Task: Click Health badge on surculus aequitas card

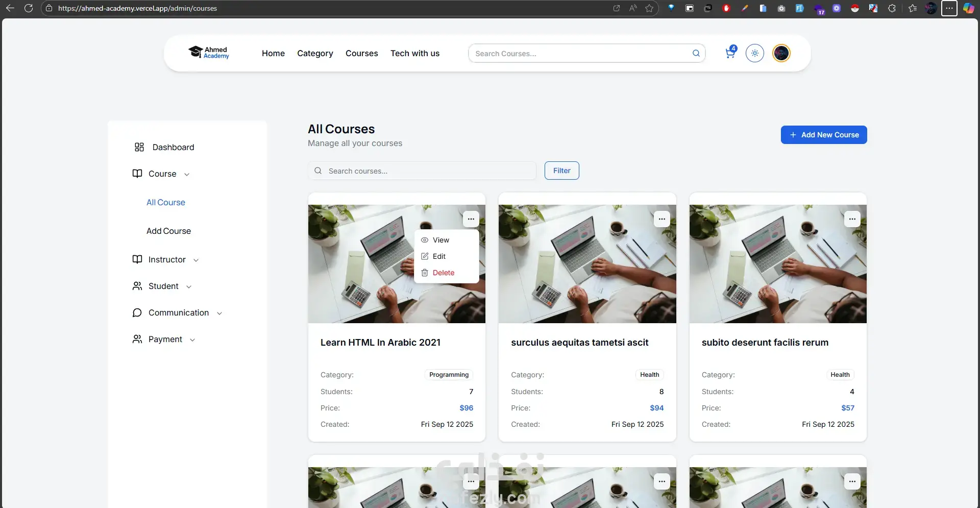Action: [649, 375]
